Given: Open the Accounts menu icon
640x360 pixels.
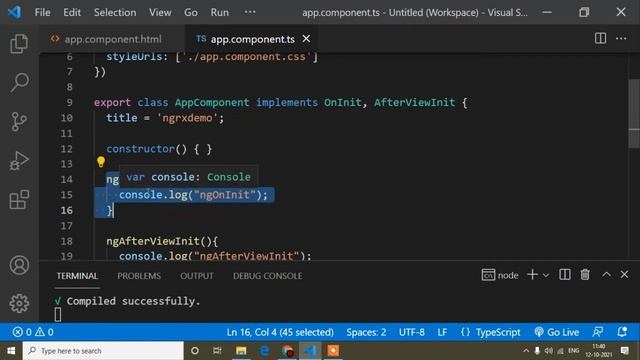Looking at the screenshot, I should 19,265.
